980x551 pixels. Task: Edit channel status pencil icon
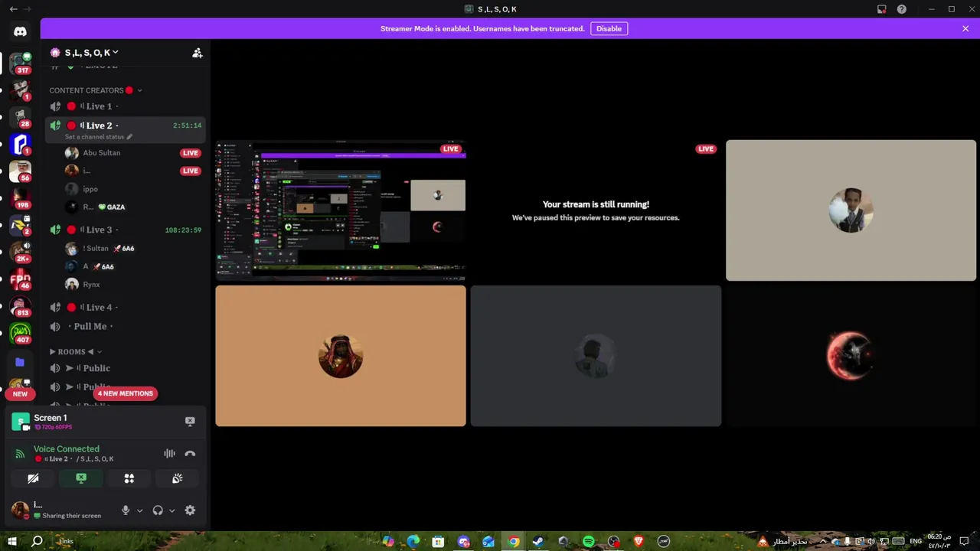pyautogui.click(x=129, y=137)
